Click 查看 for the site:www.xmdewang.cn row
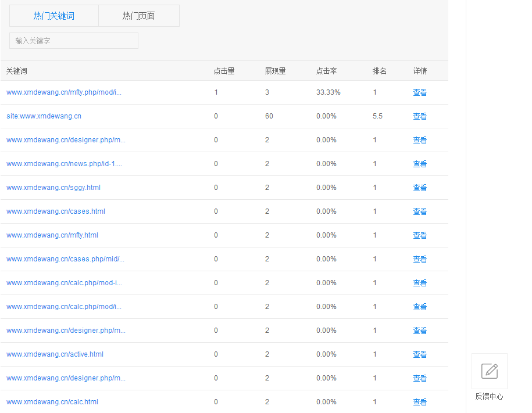The width and height of the screenshot is (532, 413). (420, 116)
